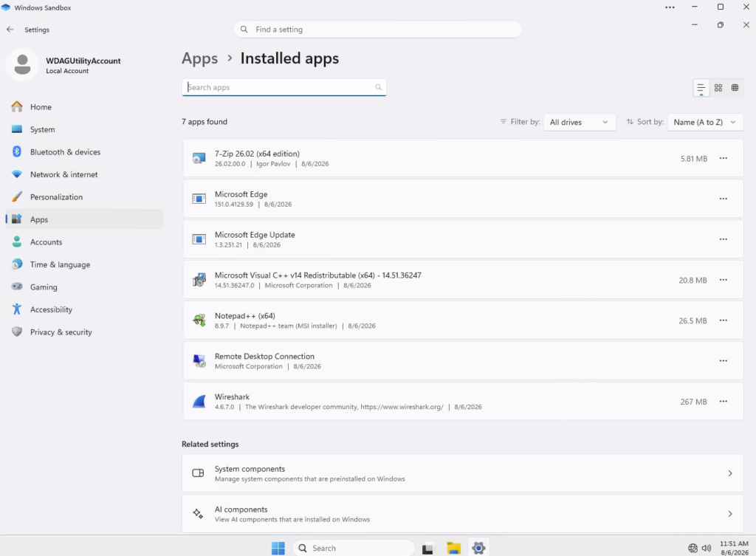Click the Visual C++ Redistributable icon
756x556 pixels.
(x=199, y=280)
